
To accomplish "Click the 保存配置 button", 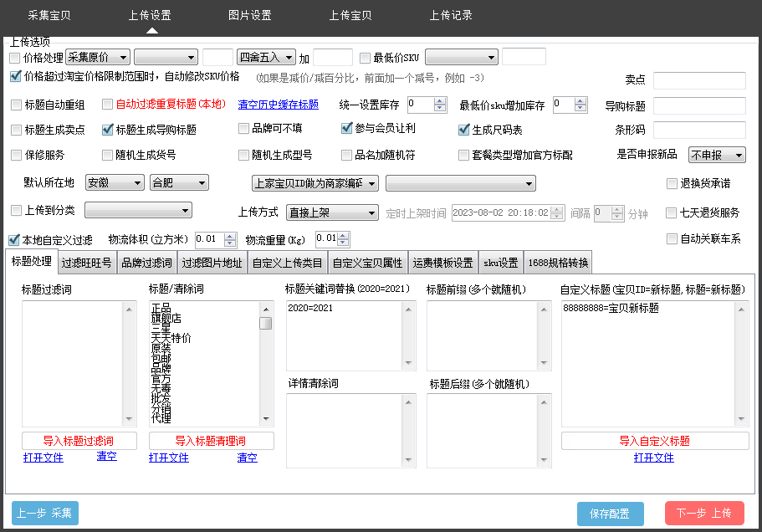I will (610, 514).
